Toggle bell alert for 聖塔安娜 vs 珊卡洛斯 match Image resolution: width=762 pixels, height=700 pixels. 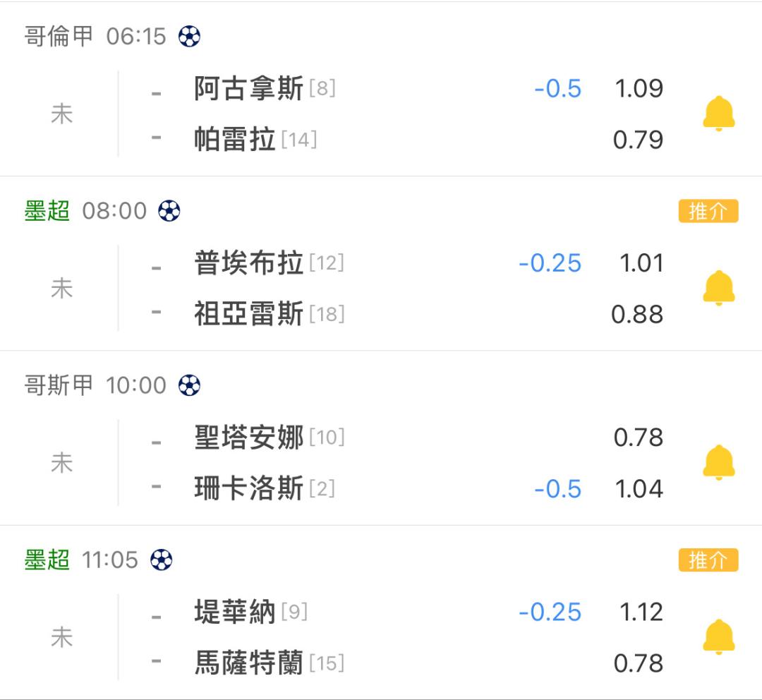(x=719, y=462)
